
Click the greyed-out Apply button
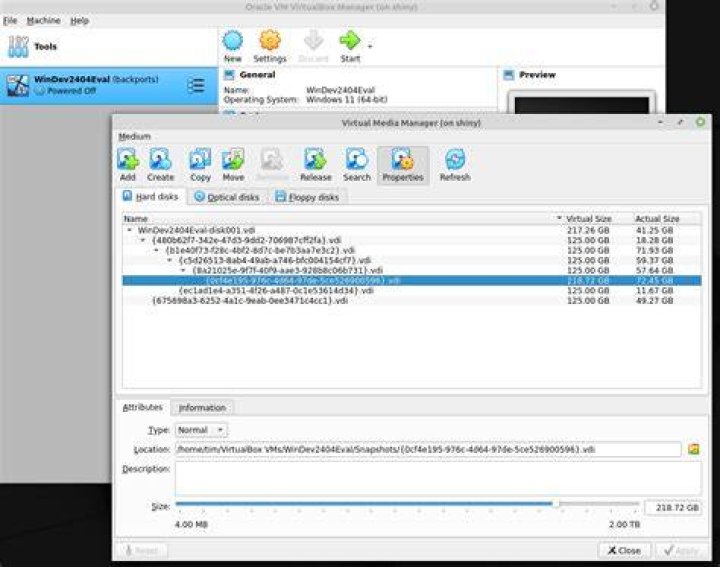tap(681, 550)
